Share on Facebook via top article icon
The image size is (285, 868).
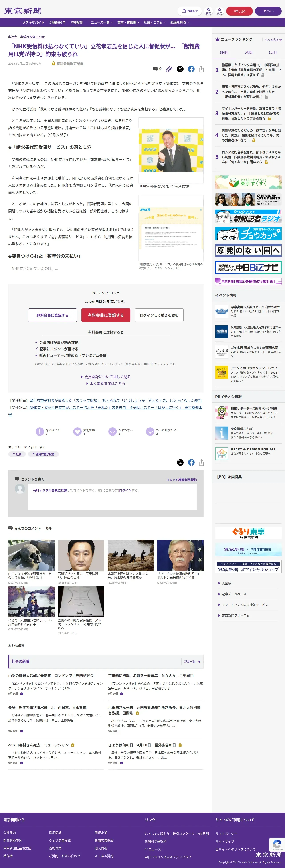click(191, 69)
